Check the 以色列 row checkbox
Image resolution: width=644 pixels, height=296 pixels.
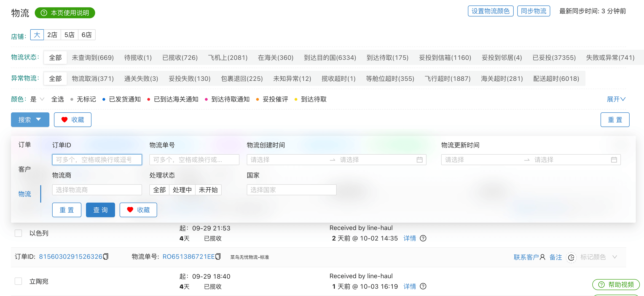click(x=18, y=233)
